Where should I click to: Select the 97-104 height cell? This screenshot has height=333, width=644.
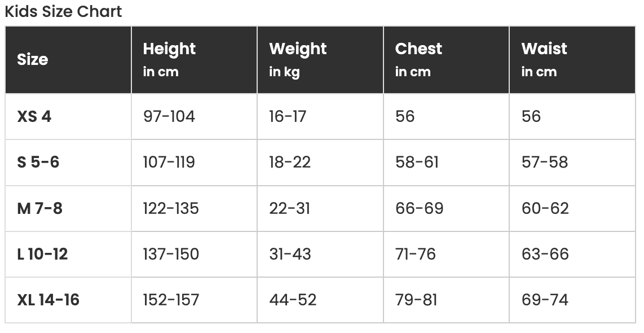(x=169, y=116)
